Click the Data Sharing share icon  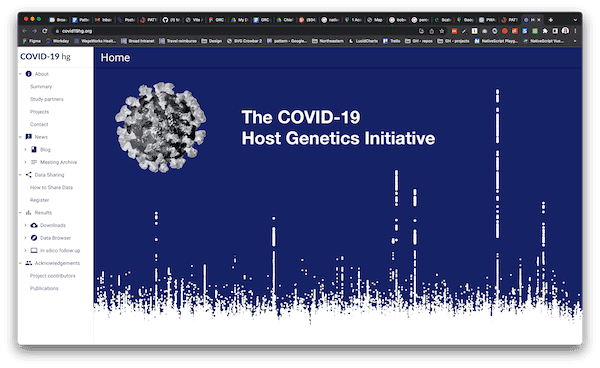[x=28, y=175]
